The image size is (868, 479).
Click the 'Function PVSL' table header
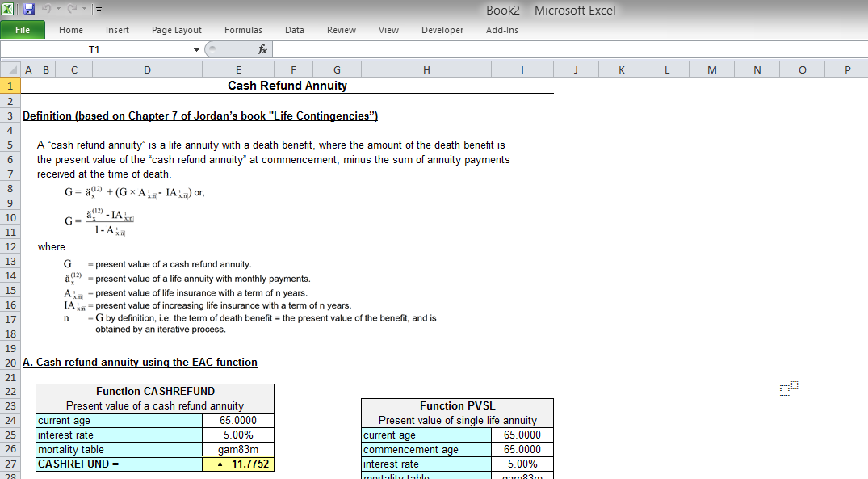[457, 405]
